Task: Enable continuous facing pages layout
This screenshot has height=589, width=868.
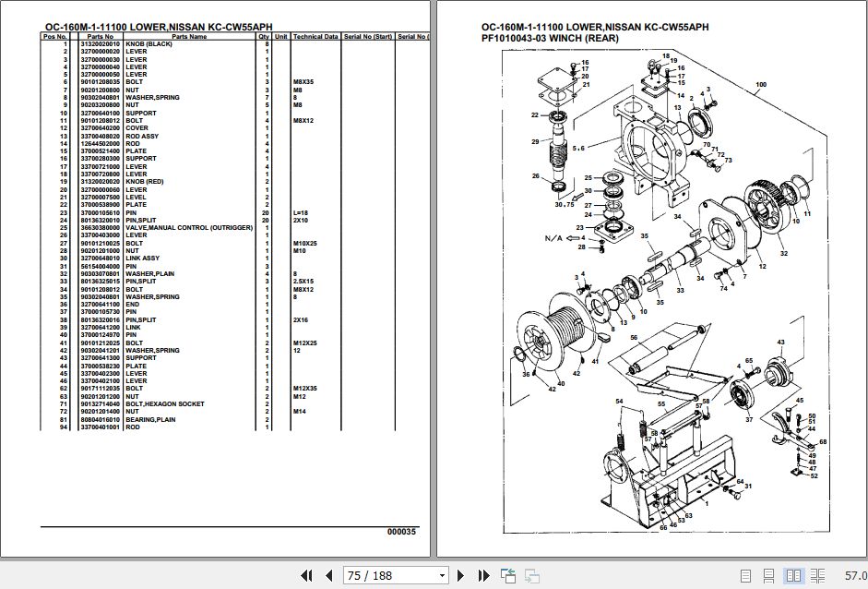Action: click(819, 575)
